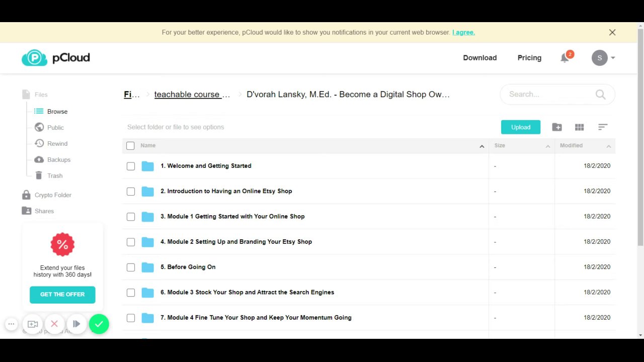Check the box for 6. Module 3 Stock Your Shop
Image resolution: width=644 pixels, height=362 pixels.
[131, 293]
